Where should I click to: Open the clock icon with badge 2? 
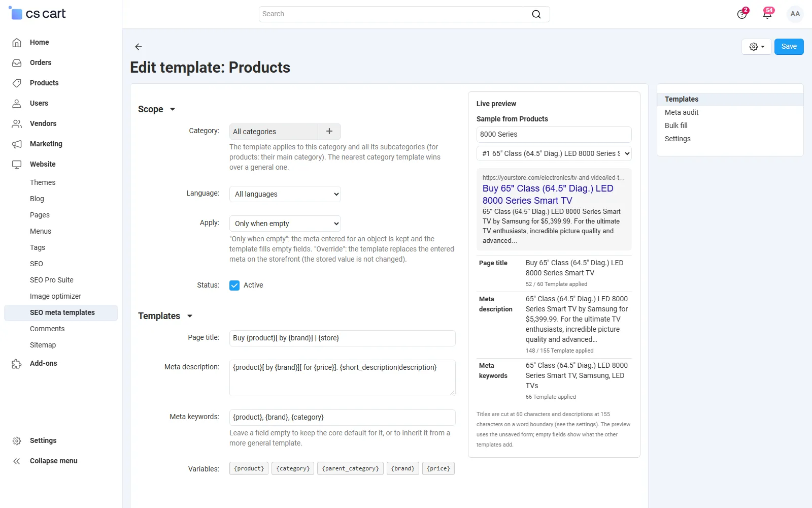742,14
